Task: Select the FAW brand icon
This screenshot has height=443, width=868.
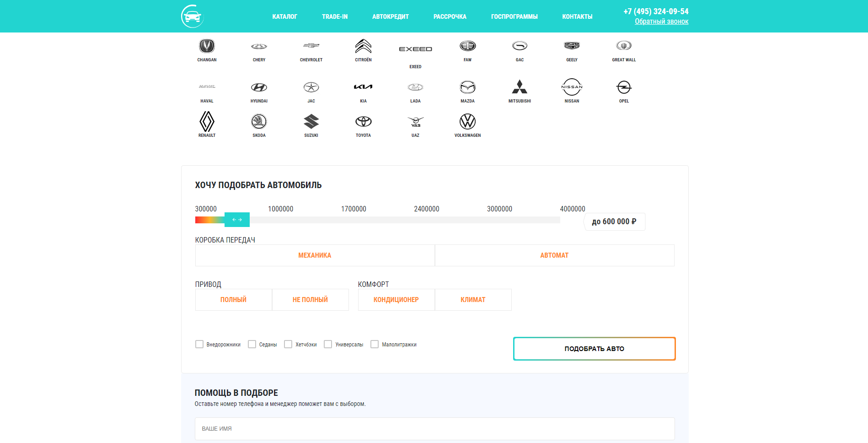Action: coord(467,46)
